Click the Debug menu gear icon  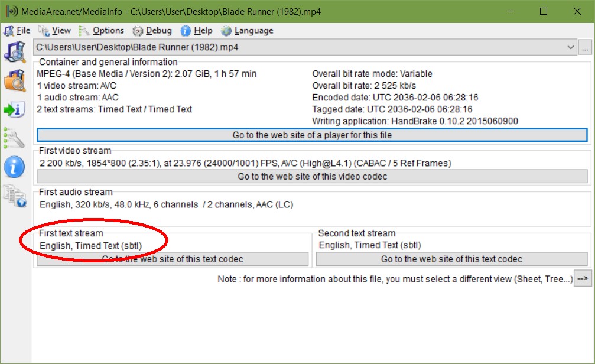tap(138, 31)
